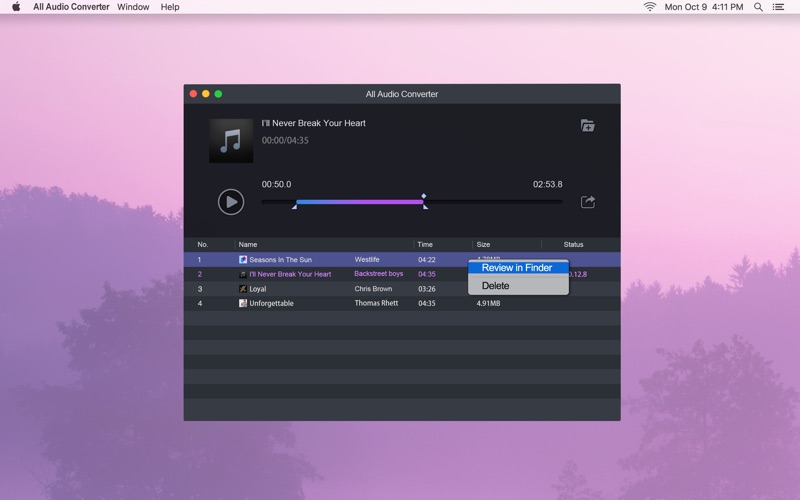This screenshot has width=800, height=500.
Task: Click the diamond playhead marker
Action: (423, 196)
